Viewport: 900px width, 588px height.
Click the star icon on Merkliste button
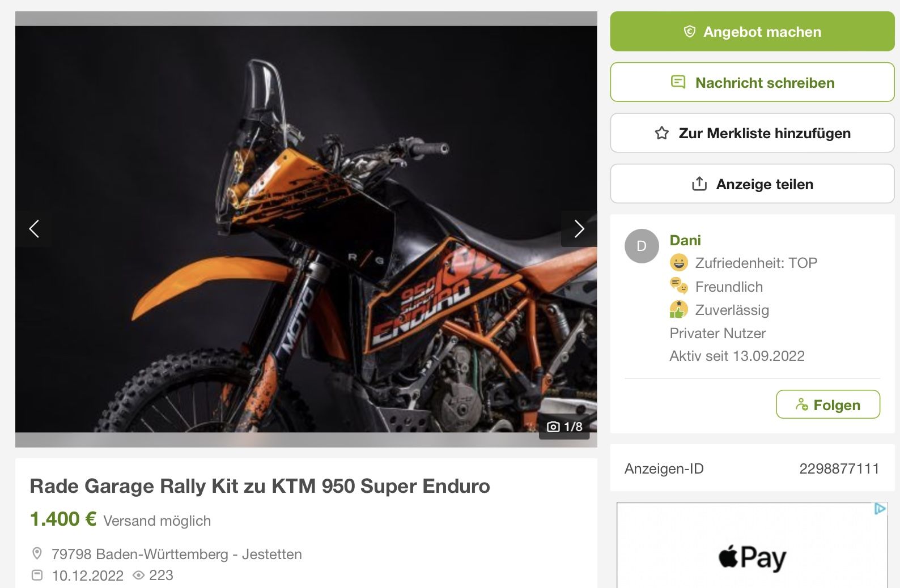point(661,133)
